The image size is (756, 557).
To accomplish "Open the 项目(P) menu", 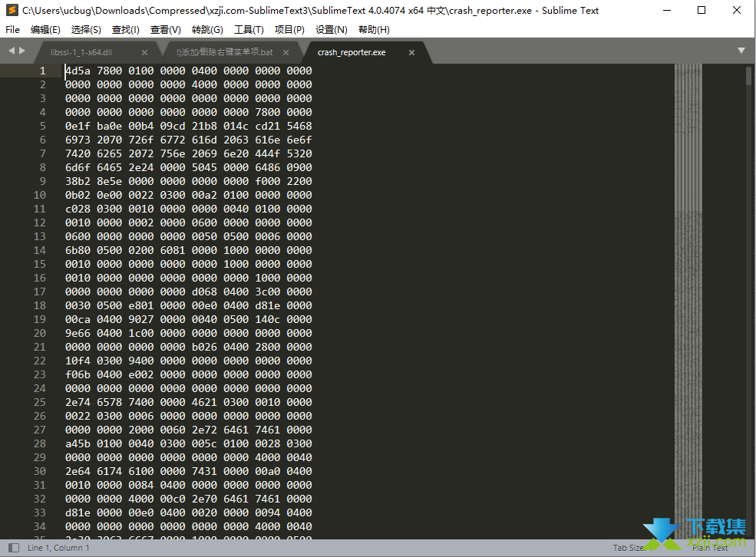I will pyautogui.click(x=289, y=30).
